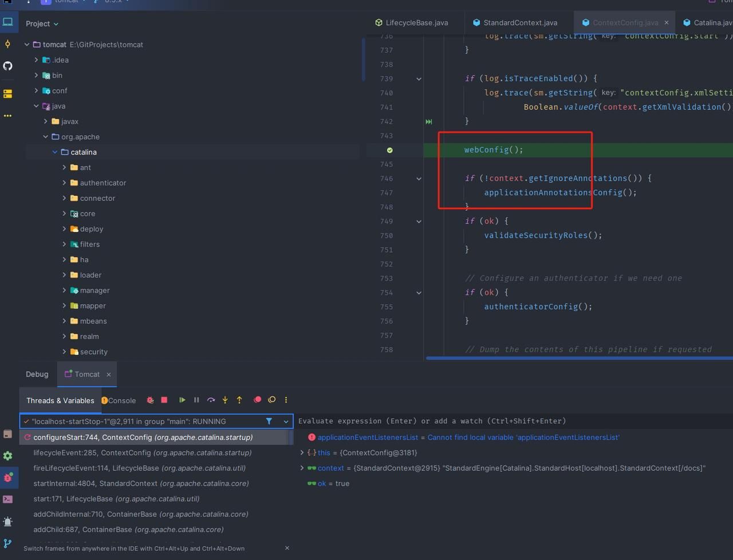Pause program execution icon
The height and width of the screenshot is (560, 733).
pos(196,400)
